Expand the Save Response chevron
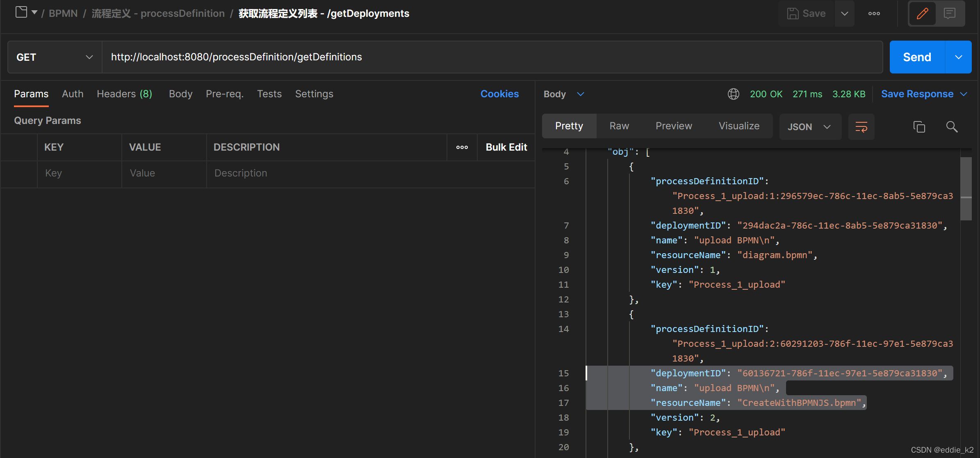This screenshot has width=980, height=458. tap(964, 94)
